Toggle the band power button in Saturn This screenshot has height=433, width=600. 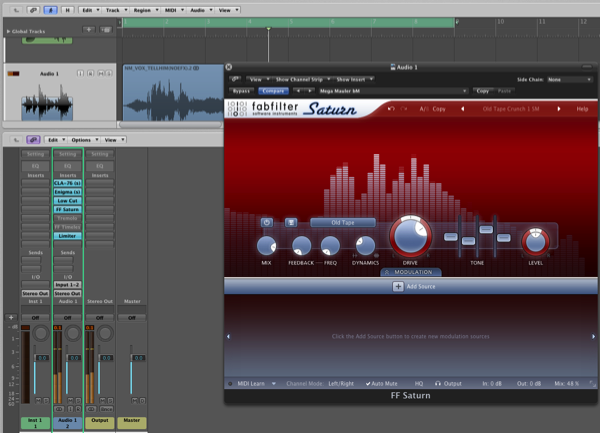click(267, 222)
